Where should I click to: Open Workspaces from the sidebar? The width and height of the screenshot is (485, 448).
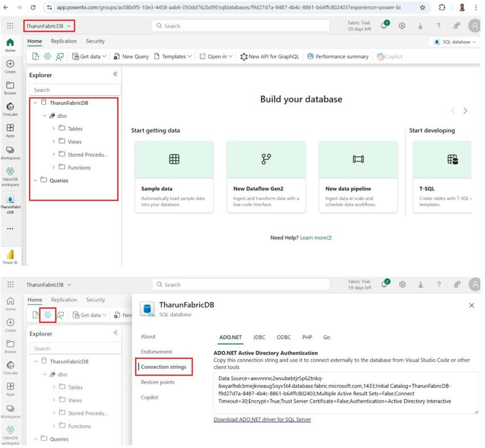pyautogui.click(x=10, y=150)
